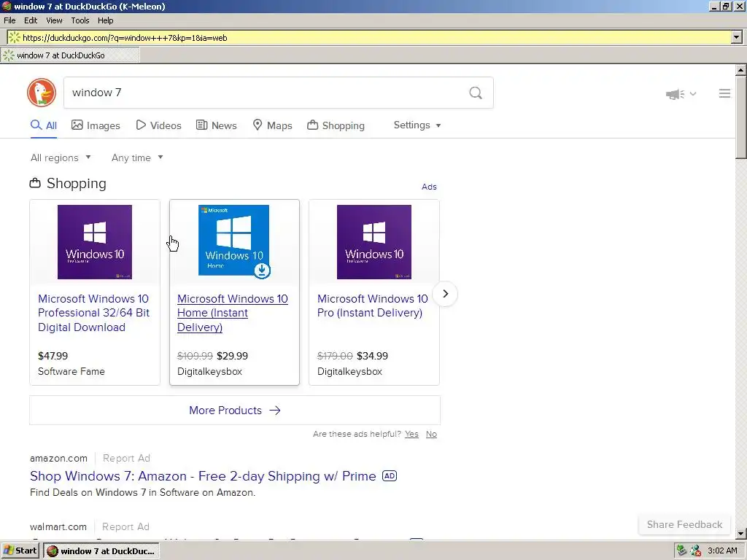Click the K-Meleon taskbar button
This screenshot has width=747, height=560.
click(101, 551)
